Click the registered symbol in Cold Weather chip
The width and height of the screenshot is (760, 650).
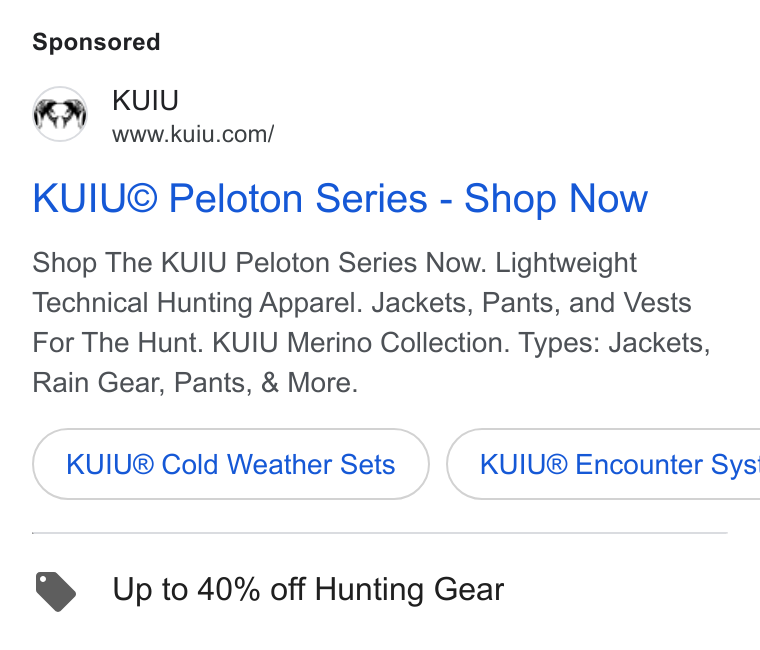pos(142,464)
